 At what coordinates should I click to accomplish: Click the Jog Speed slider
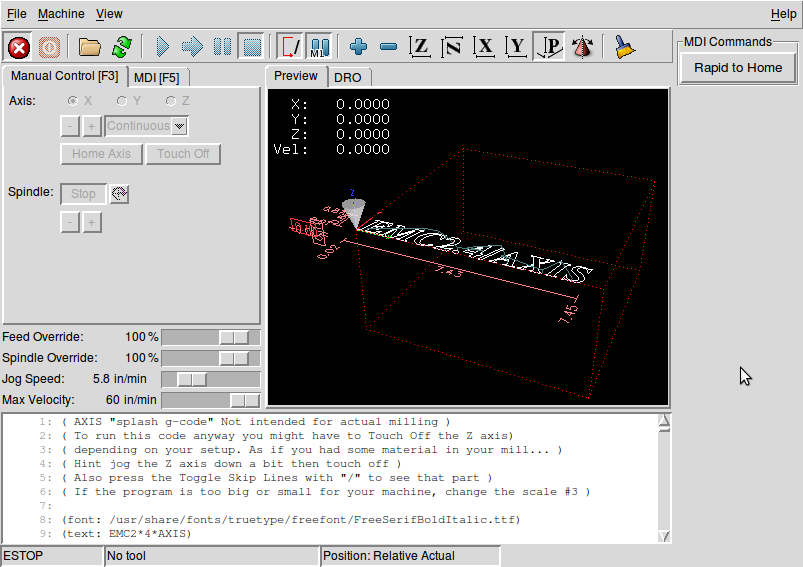click(210, 379)
